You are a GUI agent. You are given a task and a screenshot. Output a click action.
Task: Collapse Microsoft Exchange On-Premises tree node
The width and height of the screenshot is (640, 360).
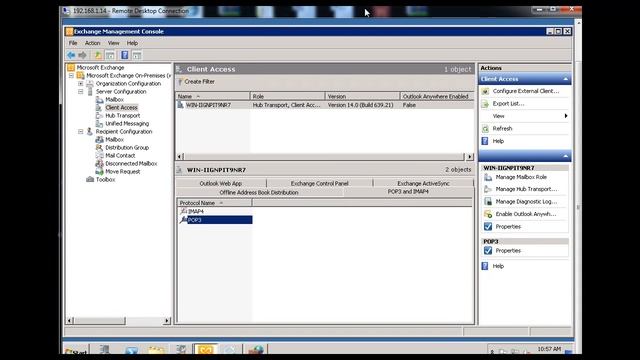(71, 76)
